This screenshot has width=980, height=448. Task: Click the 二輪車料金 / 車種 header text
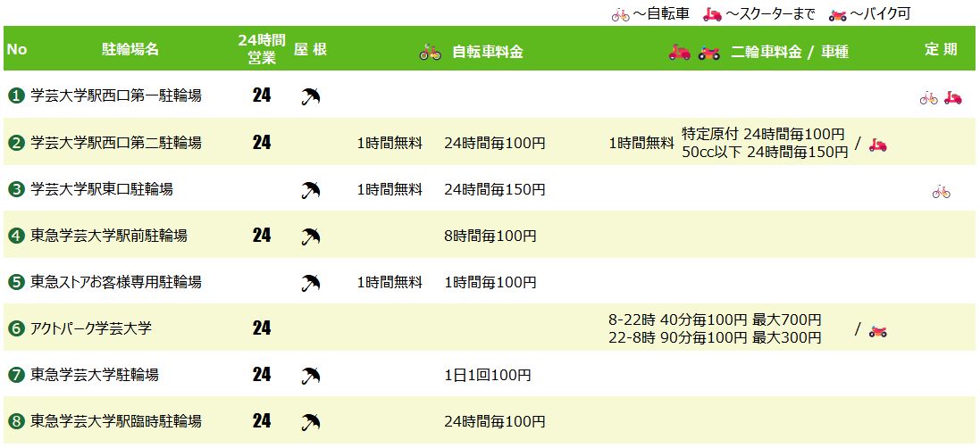pyautogui.click(x=790, y=53)
